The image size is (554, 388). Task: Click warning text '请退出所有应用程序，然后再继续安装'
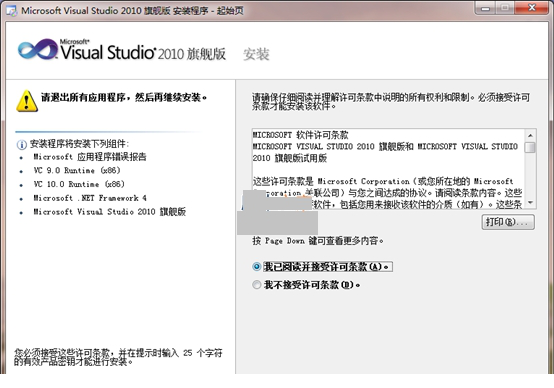pyautogui.click(x=124, y=97)
